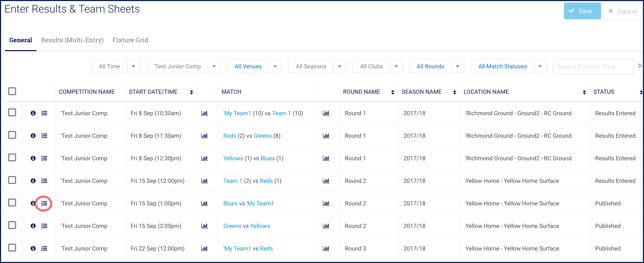
Task: Switch to the Fixture Grid tab
Action: tap(130, 40)
